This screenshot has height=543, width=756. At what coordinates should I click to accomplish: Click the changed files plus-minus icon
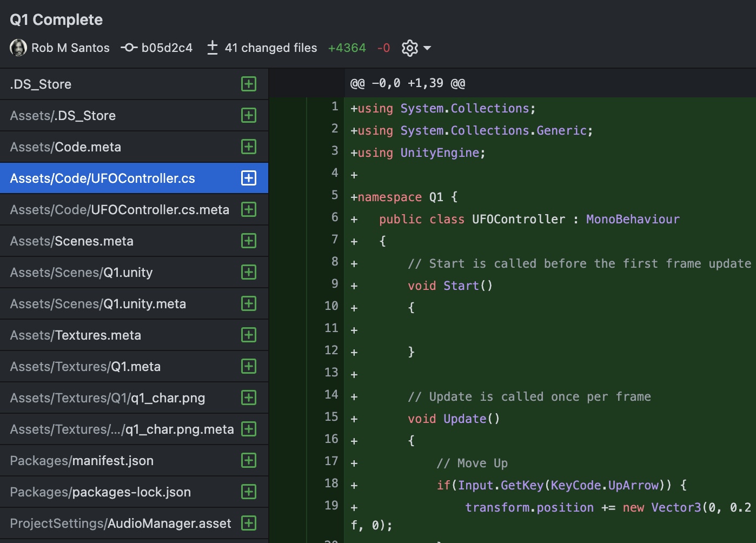pos(213,48)
